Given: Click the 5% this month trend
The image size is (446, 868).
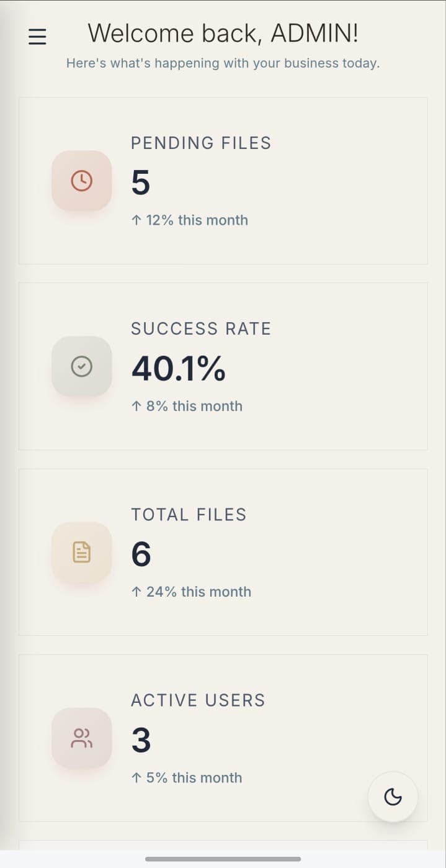Looking at the screenshot, I should [187, 777].
